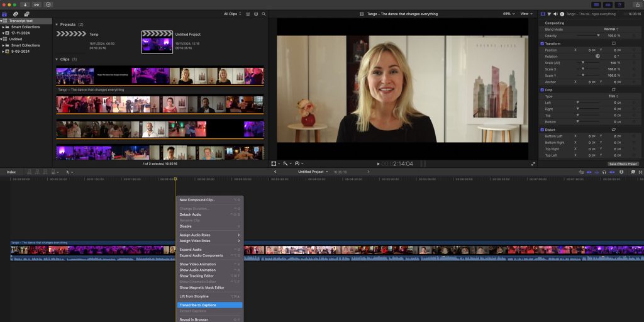644x322 pixels.
Task: Toggle the Distort checkbox off
Action: tap(542, 130)
